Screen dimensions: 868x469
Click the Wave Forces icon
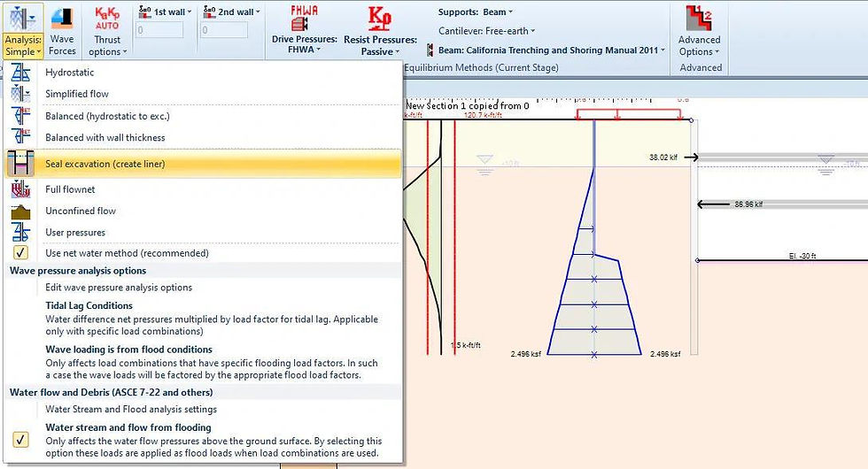pyautogui.click(x=61, y=19)
